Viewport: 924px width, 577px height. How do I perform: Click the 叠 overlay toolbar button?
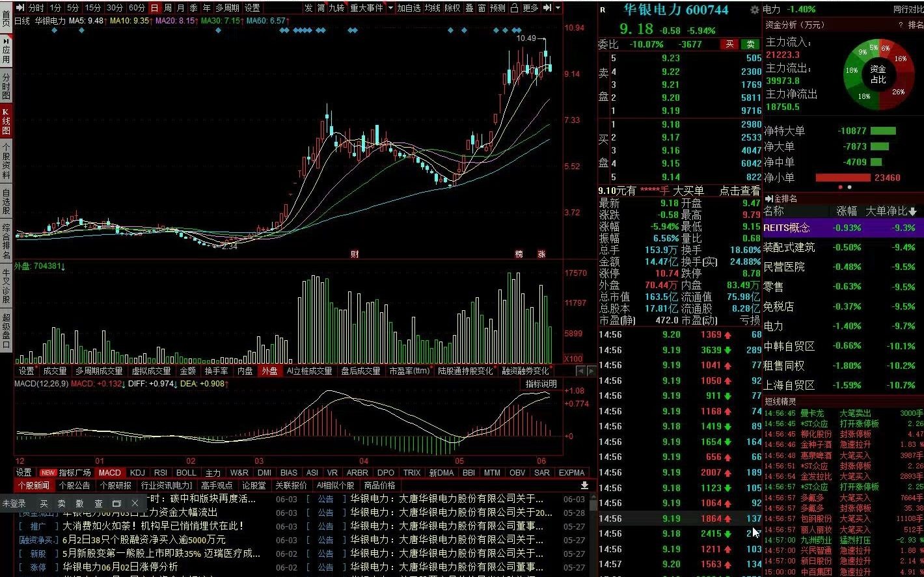point(469,8)
